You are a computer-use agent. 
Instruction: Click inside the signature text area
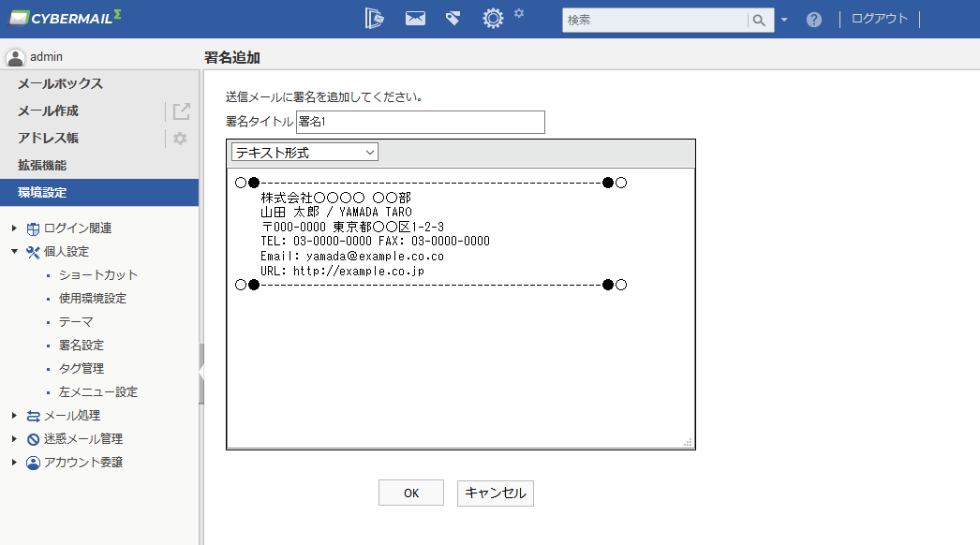[x=461, y=308]
